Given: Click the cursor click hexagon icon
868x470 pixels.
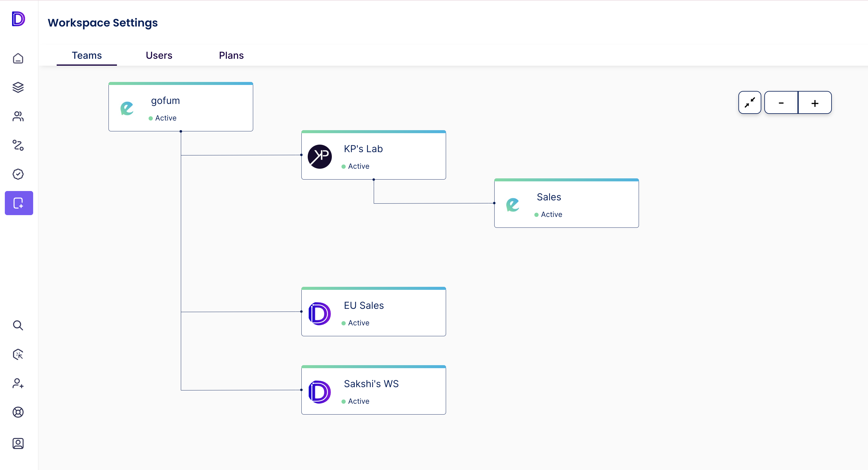Looking at the screenshot, I should 18,354.
